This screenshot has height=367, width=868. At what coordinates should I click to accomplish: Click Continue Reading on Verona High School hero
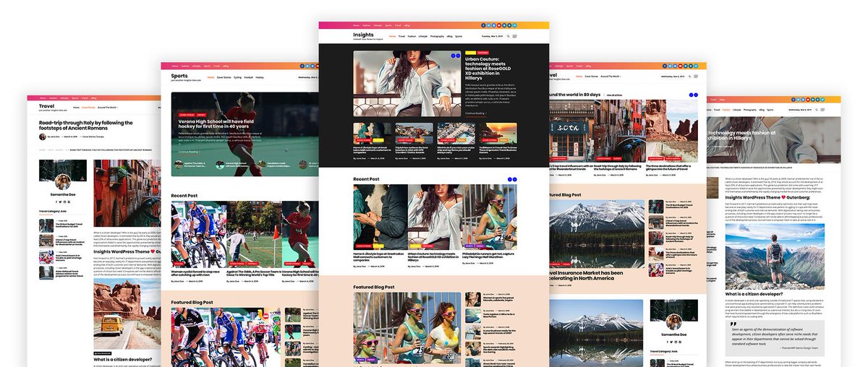click(x=189, y=152)
